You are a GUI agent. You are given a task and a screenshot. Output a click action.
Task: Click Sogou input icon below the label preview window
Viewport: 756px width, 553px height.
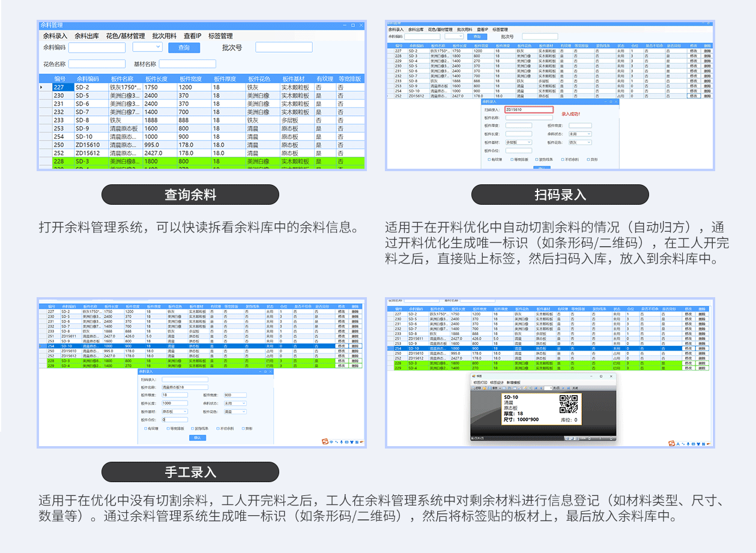(x=672, y=443)
